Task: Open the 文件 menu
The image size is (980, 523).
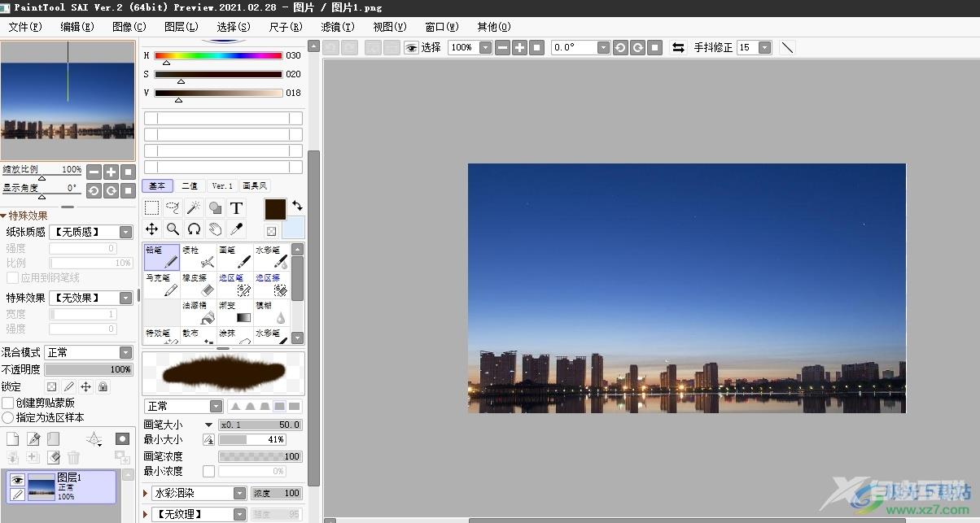Action: point(25,27)
